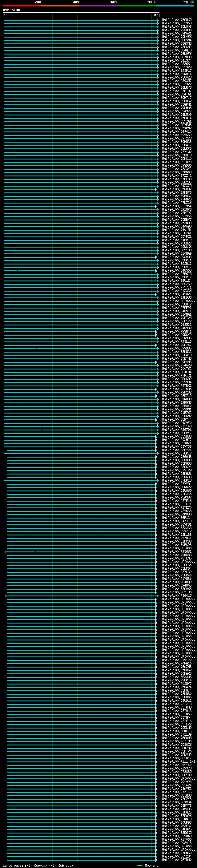
Task: Select hit label UniRef100_P93662
Action: 177,552
